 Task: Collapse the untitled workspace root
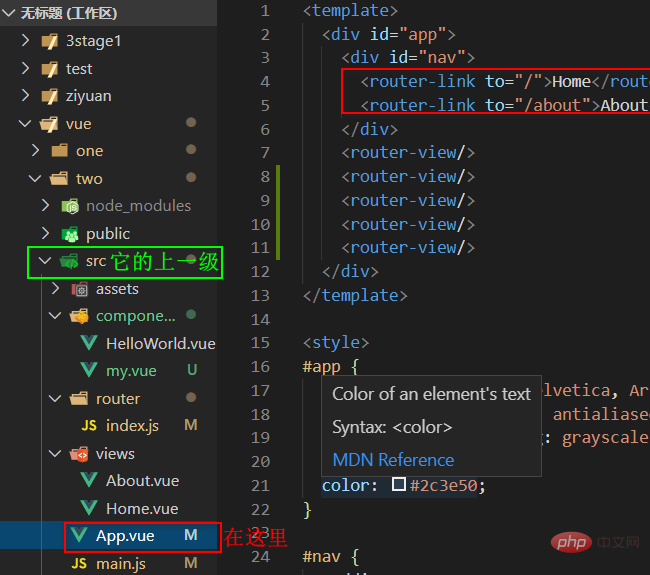pos(9,13)
